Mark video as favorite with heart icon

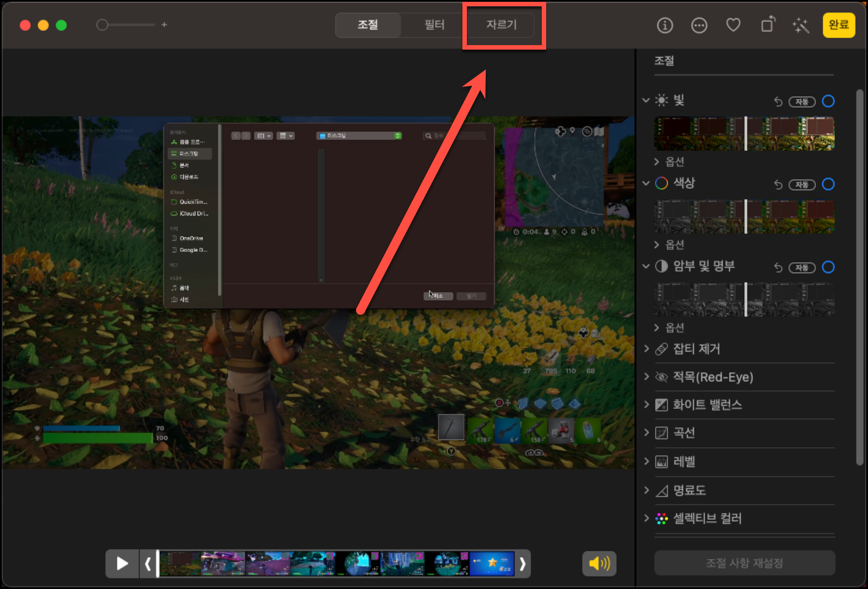[x=733, y=25]
